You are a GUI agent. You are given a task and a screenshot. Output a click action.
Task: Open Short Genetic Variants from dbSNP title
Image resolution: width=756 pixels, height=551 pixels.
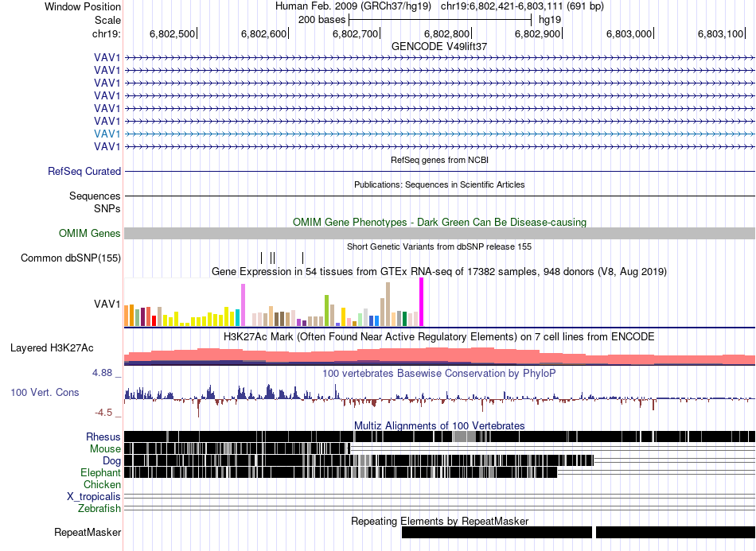coord(439,246)
